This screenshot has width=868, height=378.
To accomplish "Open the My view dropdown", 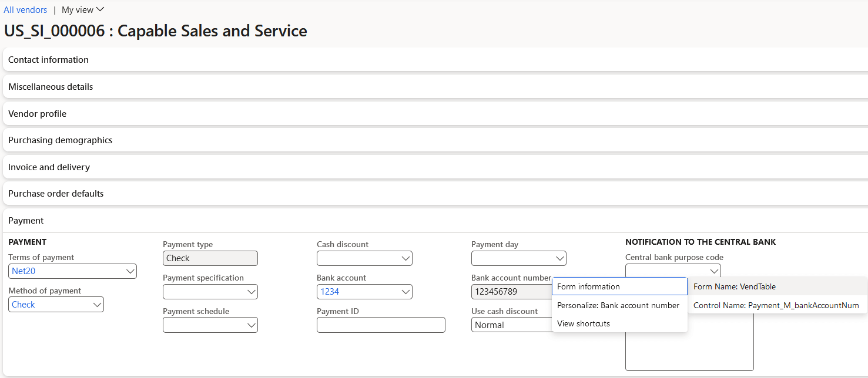I will (83, 10).
